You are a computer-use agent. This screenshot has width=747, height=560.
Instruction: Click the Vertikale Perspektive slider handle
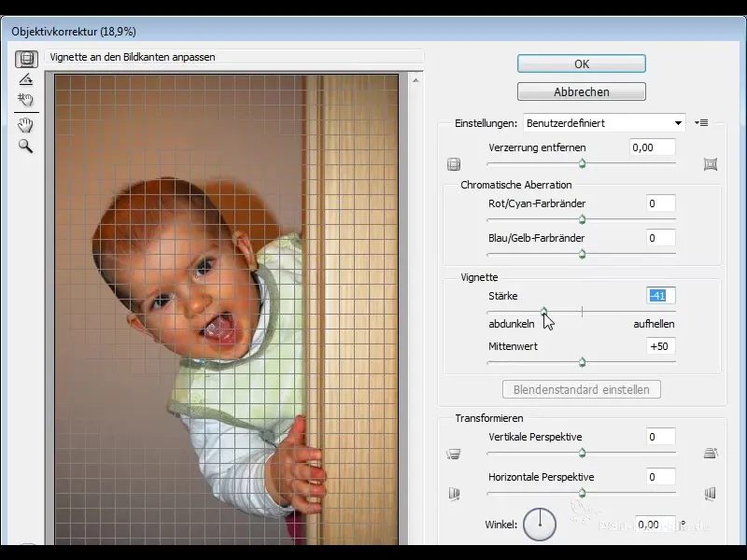coord(582,453)
